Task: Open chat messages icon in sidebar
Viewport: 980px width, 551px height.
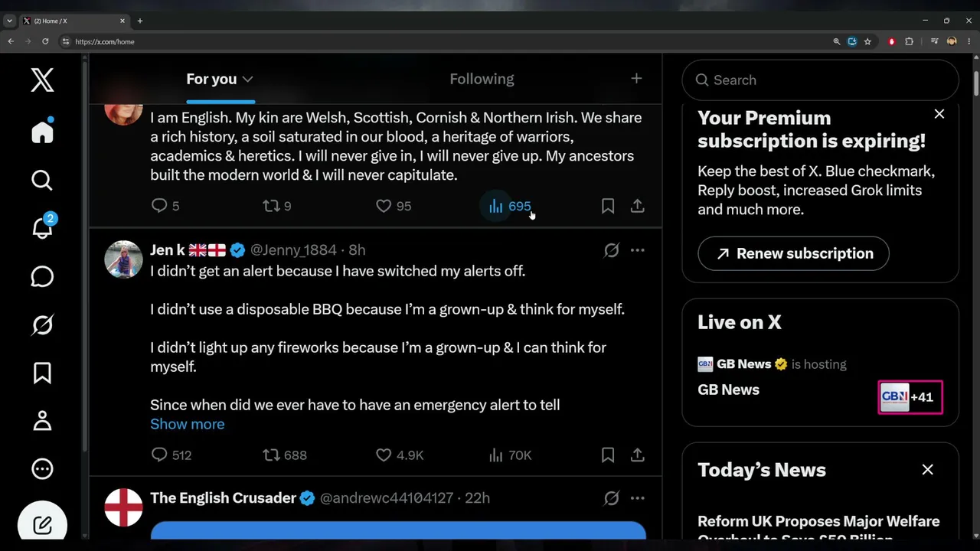Action: (42, 276)
